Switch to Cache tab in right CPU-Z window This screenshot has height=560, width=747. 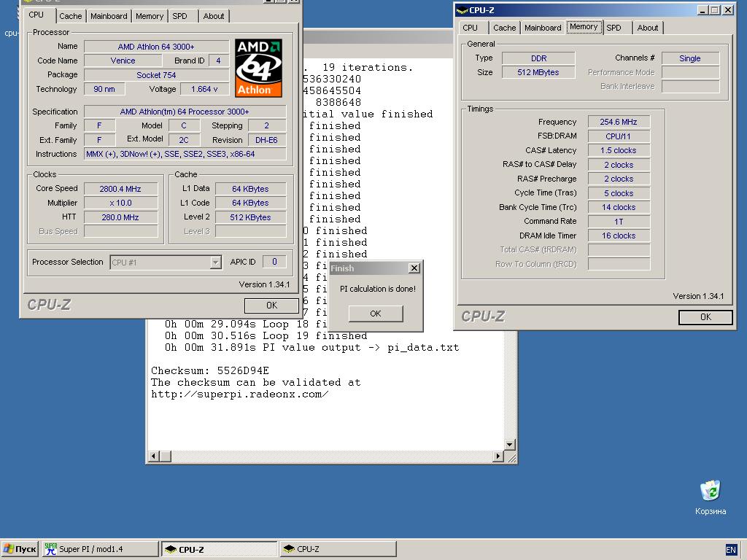tap(505, 28)
